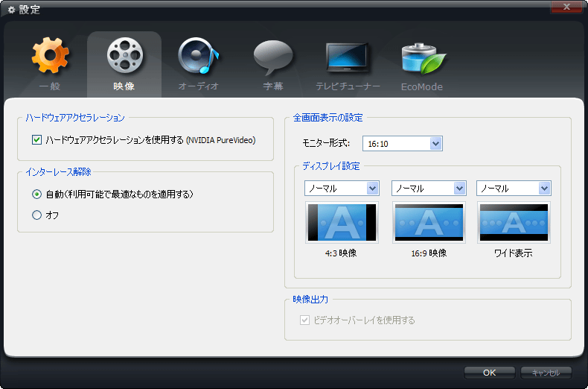Click the 映像出力 group heading

click(x=310, y=300)
